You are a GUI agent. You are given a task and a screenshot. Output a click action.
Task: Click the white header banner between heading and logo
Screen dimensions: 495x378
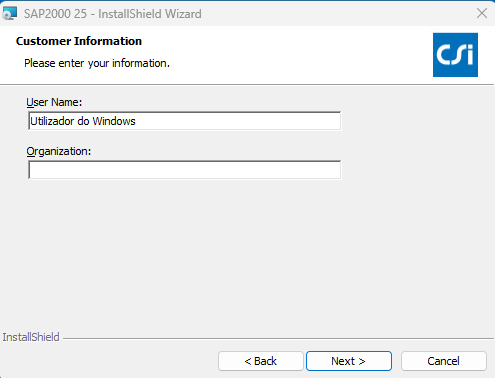[287, 55]
